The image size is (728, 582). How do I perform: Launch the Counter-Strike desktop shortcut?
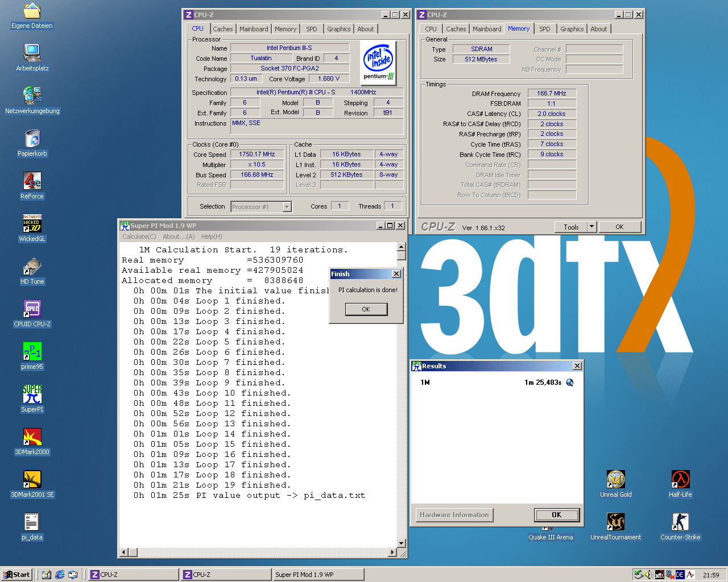point(680,526)
